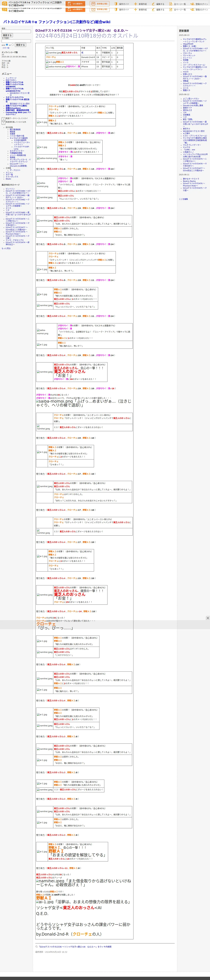Open mochi in update history
This screenshot has width=210, height=980.
click(x=186, y=72)
